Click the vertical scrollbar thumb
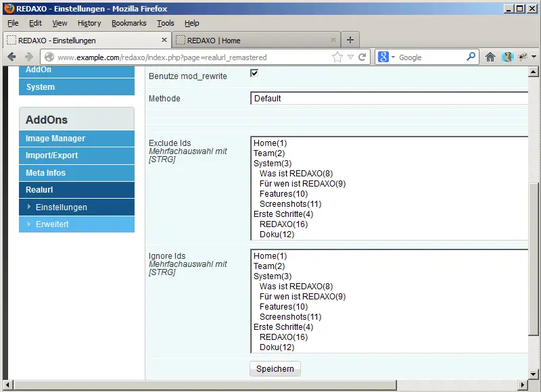The image size is (541, 392). coord(534,259)
